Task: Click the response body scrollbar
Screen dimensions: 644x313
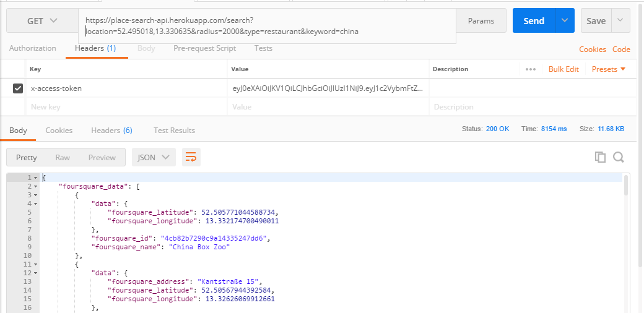Action: click(626, 184)
